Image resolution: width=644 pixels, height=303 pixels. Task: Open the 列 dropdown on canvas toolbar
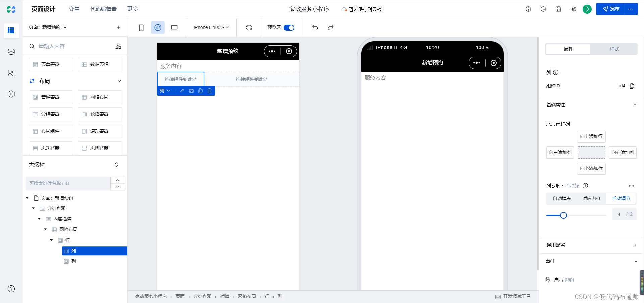[165, 91]
